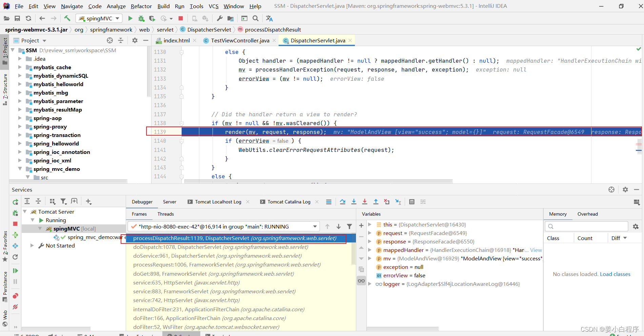Toggle the glasses watches-view button in Variables
Image resolution: width=644 pixels, height=336 pixels.
click(x=361, y=281)
